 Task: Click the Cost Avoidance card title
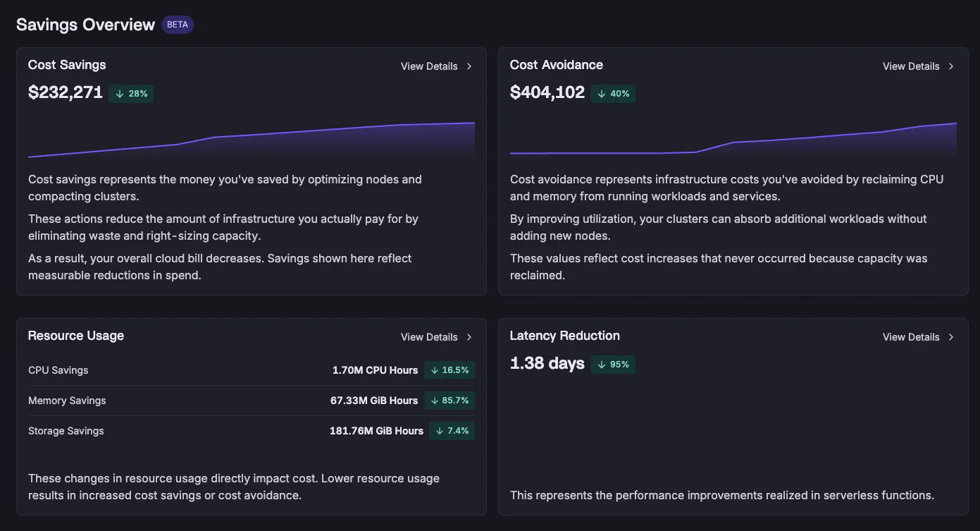557,65
